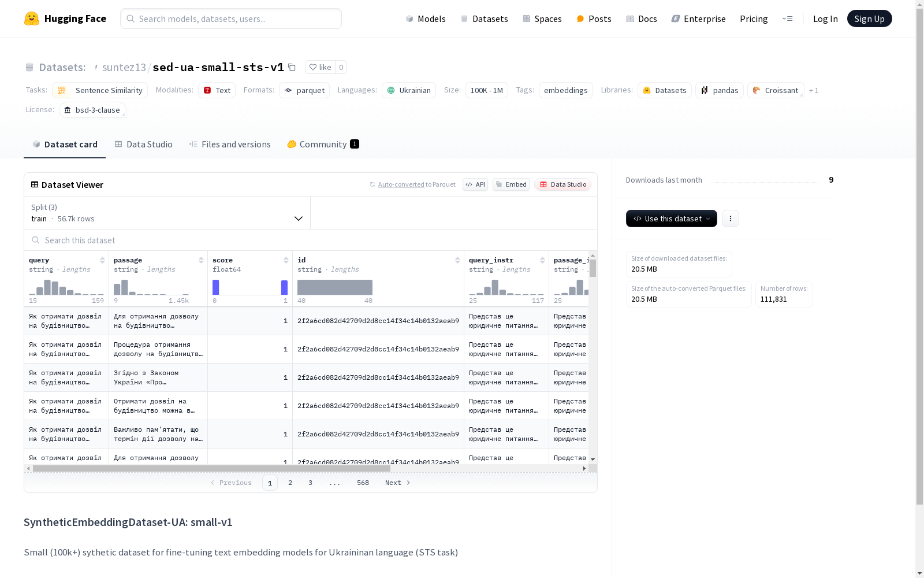
Task: Open Spaces in the top navigation
Action: click(x=542, y=18)
